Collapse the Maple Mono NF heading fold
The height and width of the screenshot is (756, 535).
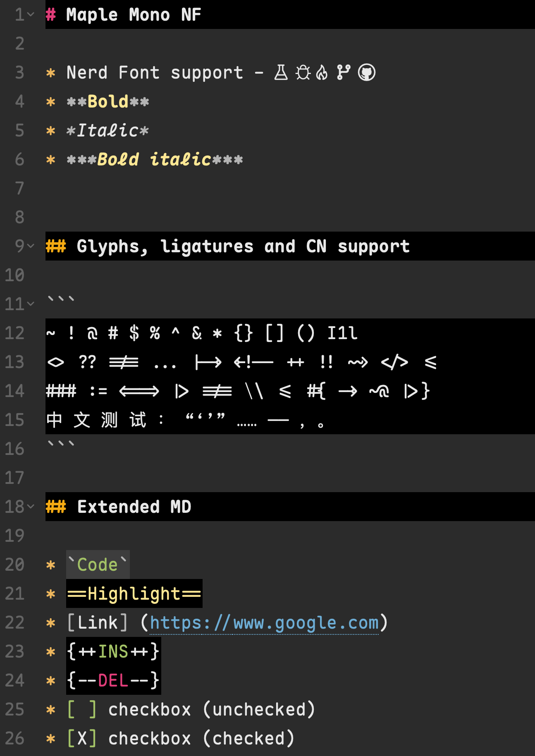tap(31, 14)
